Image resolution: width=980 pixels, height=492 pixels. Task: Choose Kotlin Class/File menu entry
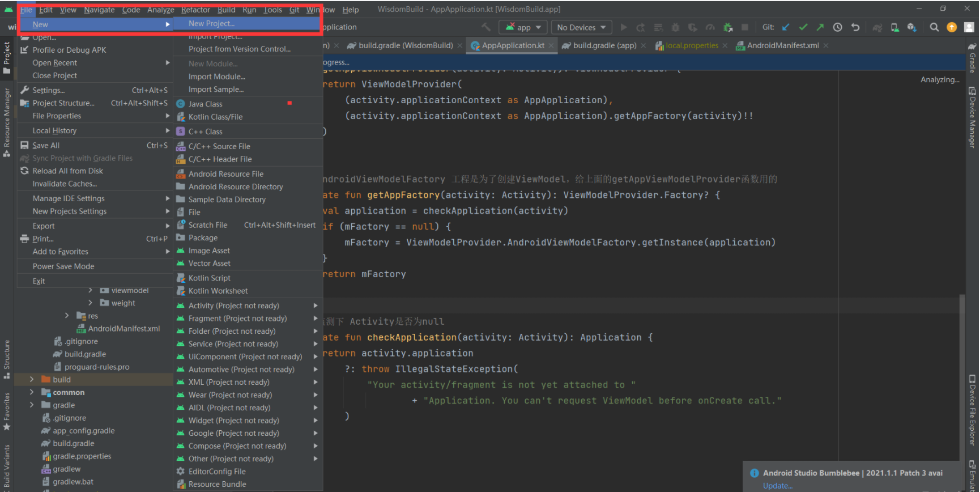point(215,117)
